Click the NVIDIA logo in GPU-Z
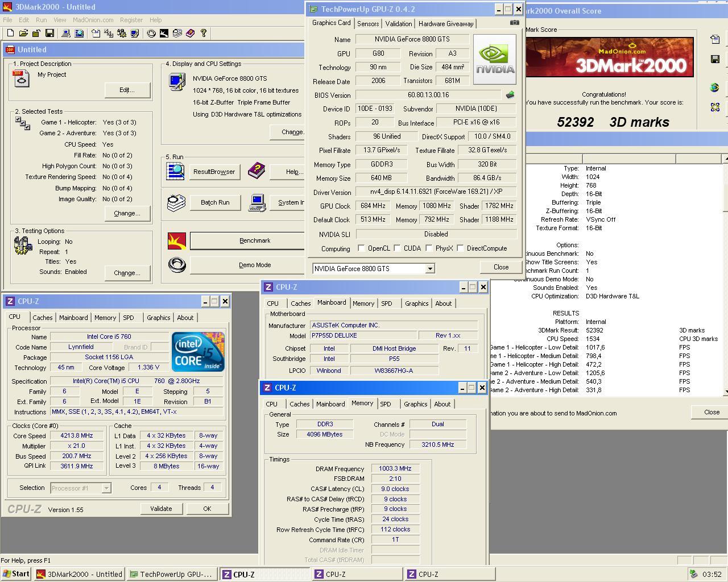 [x=495, y=59]
